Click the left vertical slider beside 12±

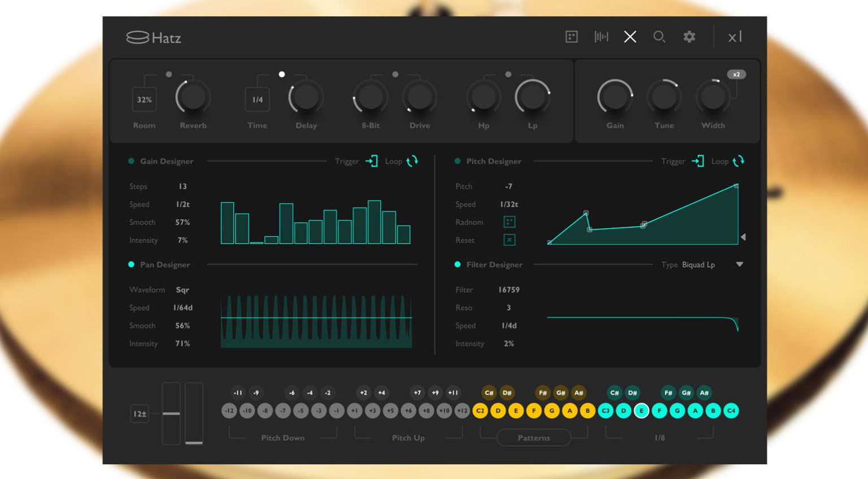[x=171, y=413]
